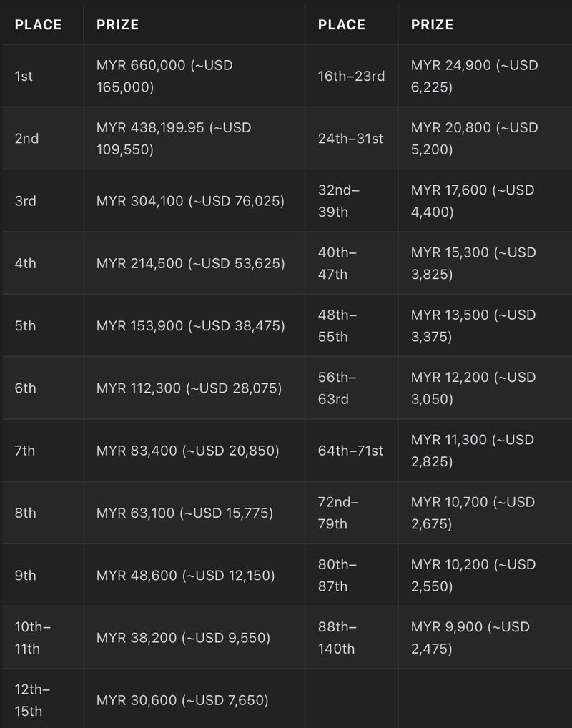This screenshot has width=572, height=728.
Task: Select the 24th–31st place cell
Action: pyautogui.click(x=352, y=138)
